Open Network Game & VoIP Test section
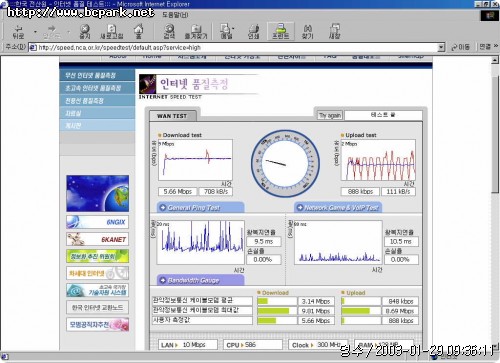Image resolution: width=500 pixels, height=363 pixels. [338, 207]
